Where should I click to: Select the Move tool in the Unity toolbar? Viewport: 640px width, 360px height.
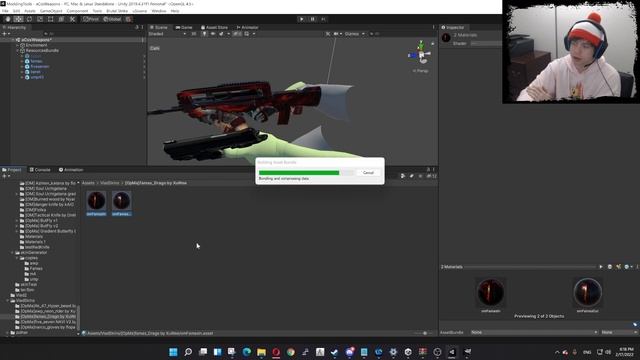point(18,19)
